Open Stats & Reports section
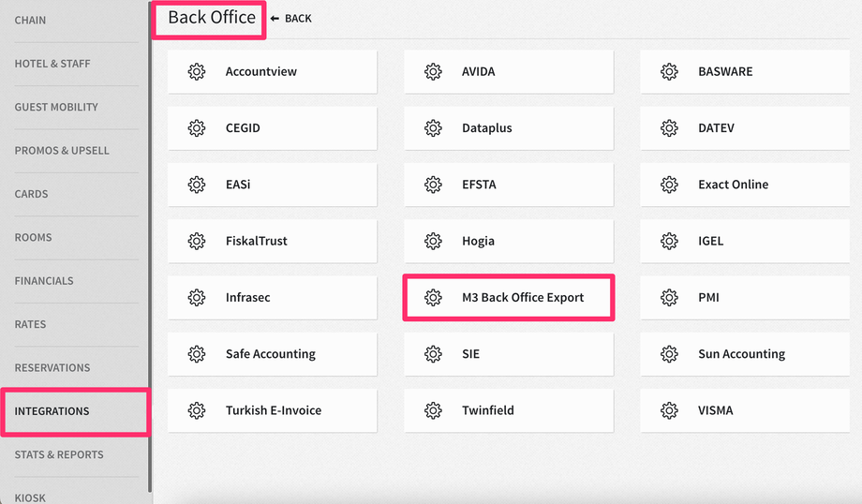Viewport: 862px width, 504px height. pyautogui.click(x=59, y=454)
